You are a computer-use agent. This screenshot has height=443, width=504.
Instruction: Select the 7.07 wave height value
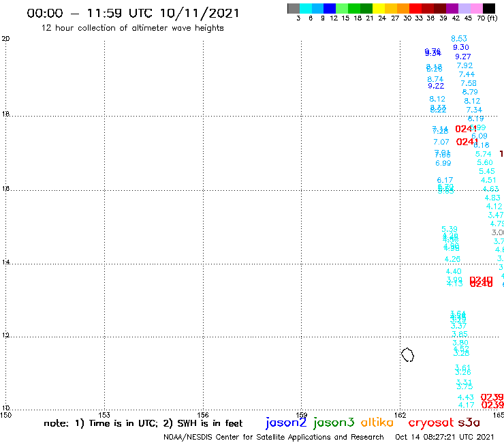tap(441, 142)
